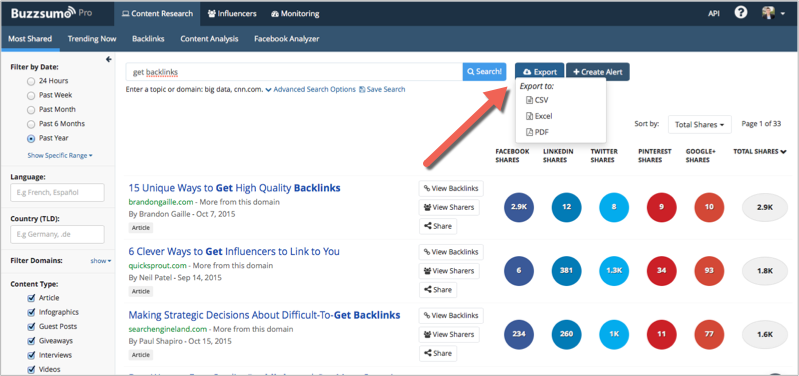View Sharers for the quicksprout.com article
The image size is (799, 376).
click(x=449, y=271)
